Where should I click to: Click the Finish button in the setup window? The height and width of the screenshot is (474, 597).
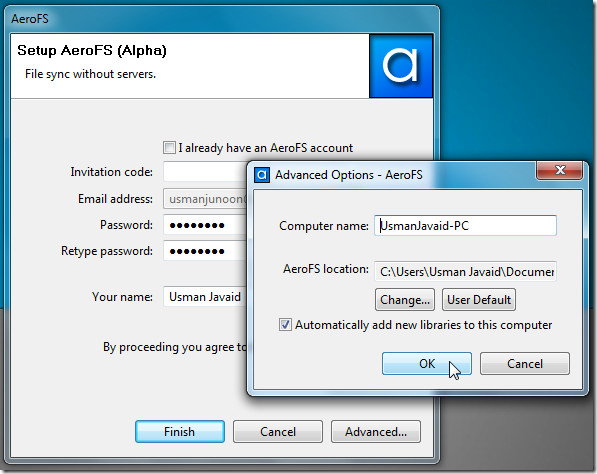180,431
